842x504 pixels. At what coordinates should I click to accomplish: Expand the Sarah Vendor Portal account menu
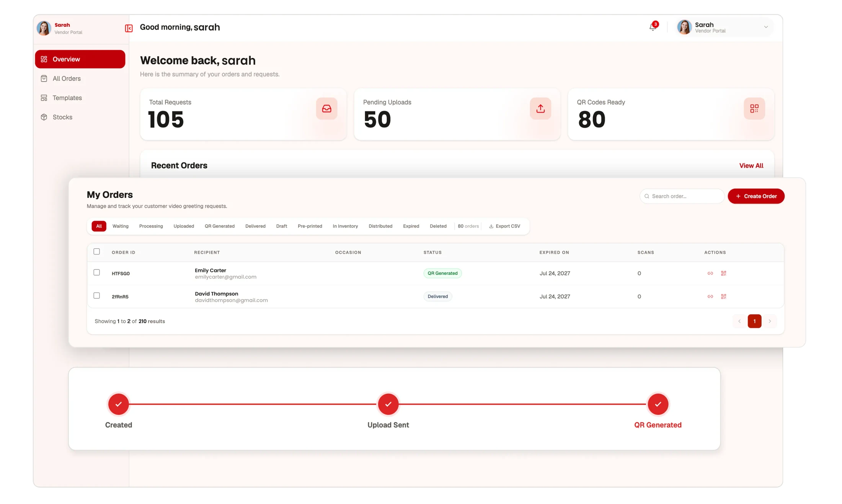[x=724, y=27]
